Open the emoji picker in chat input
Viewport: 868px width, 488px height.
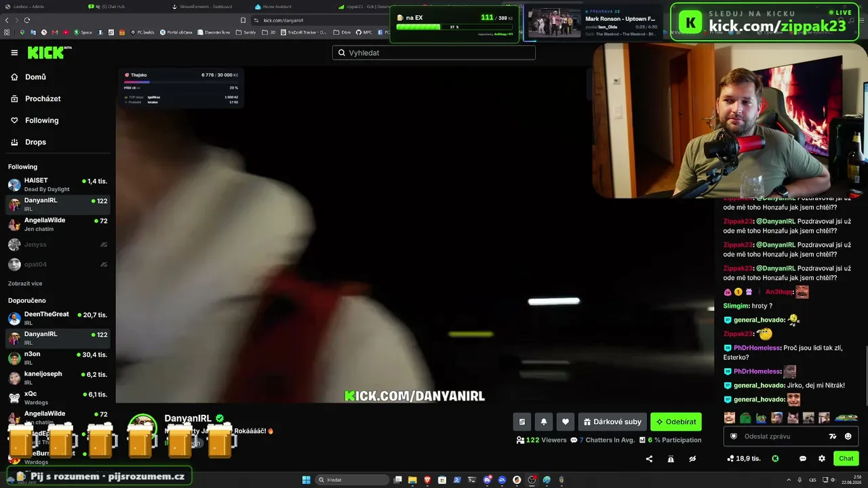point(848,436)
